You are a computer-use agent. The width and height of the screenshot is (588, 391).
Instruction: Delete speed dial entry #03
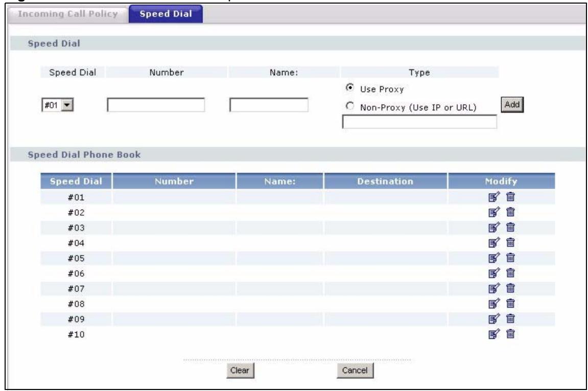tap(510, 227)
